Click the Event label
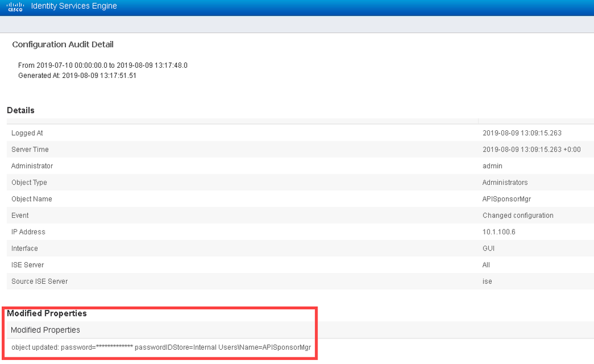This screenshot has width=594, height=364. [x=20, y=215]
